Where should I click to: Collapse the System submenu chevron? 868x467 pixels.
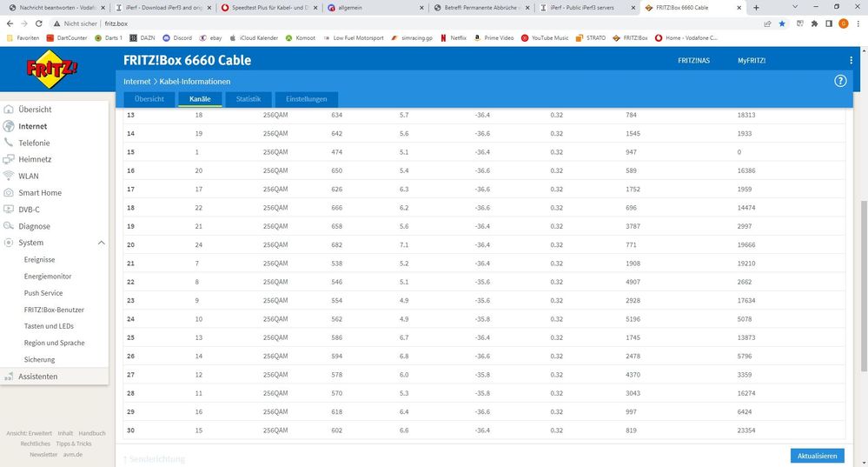coord(102,243)
